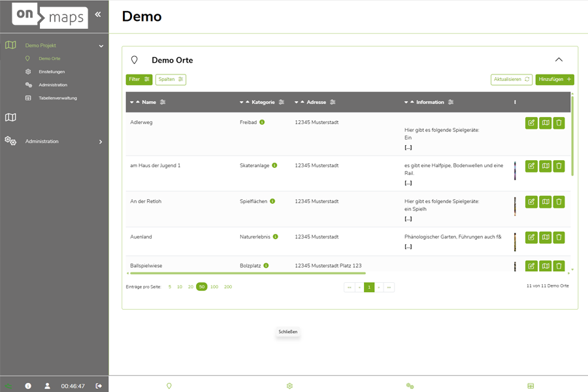Viewport: 588px width, 392px height.
Task: Show am Haus der Jugend 1 on map
Action: click(x=545, y=166)
